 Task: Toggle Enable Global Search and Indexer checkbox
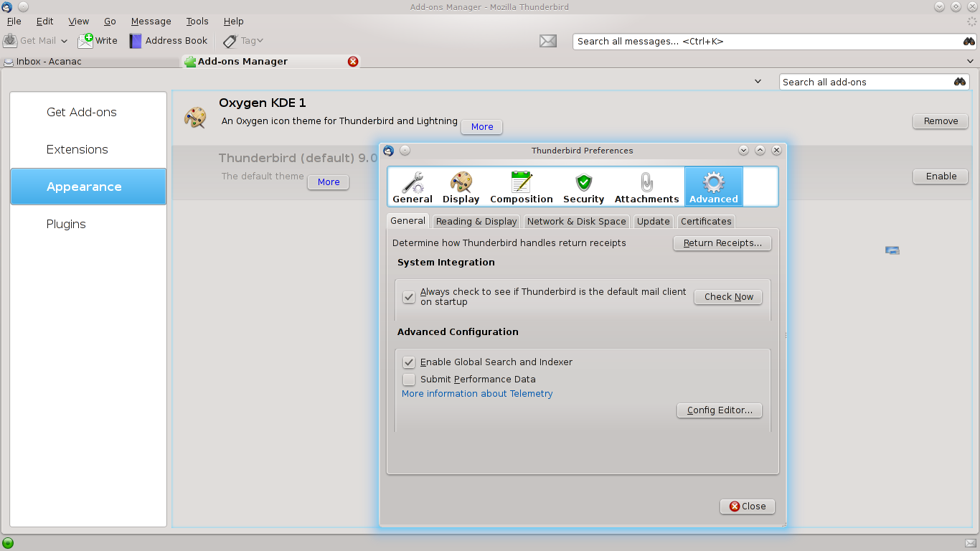tap(409, 362)
